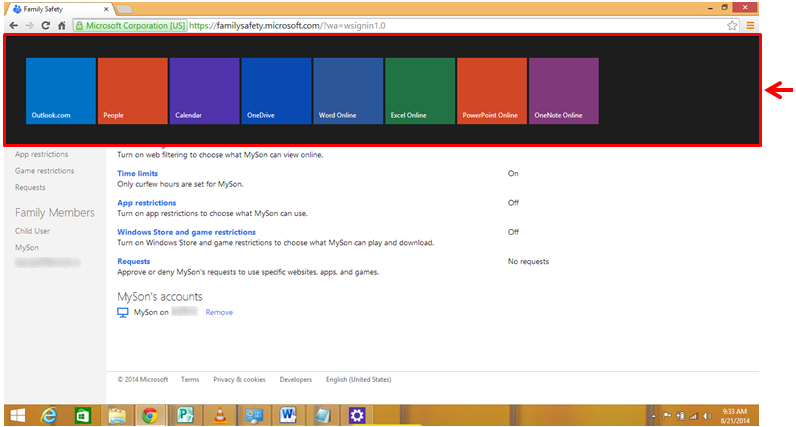Click the Action Center flag icon

point(667,416)
